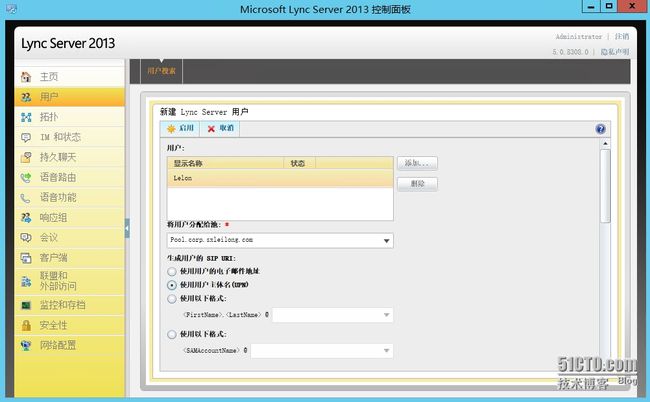Click the 状态 column header
650x402 pixels.
tap(299, 163)
